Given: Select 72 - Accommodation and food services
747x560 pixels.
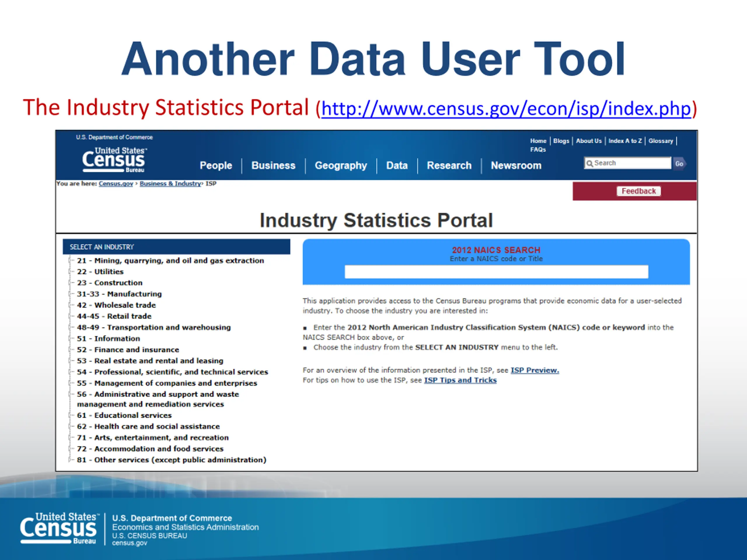Looking at the screenshot, I should 150,449.
